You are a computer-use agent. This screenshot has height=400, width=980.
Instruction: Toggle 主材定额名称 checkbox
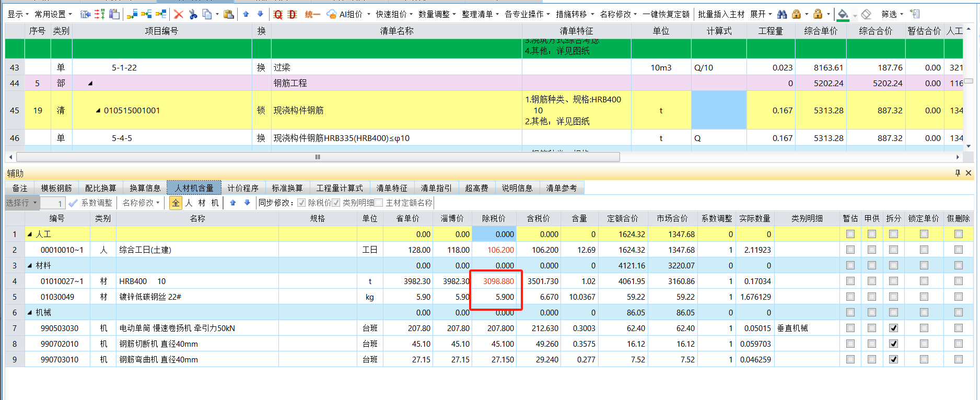pos(379,203)
